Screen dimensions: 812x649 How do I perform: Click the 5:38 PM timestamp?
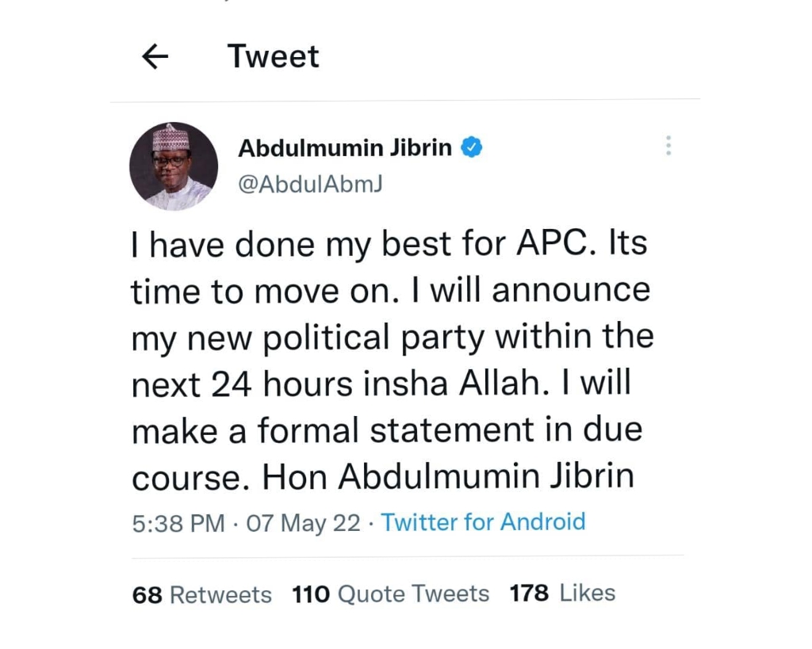click(x=178, y=523)
